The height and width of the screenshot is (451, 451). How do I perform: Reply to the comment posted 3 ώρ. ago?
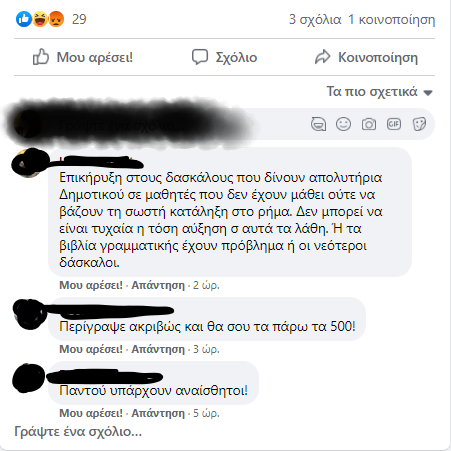(x=158, y=349)
